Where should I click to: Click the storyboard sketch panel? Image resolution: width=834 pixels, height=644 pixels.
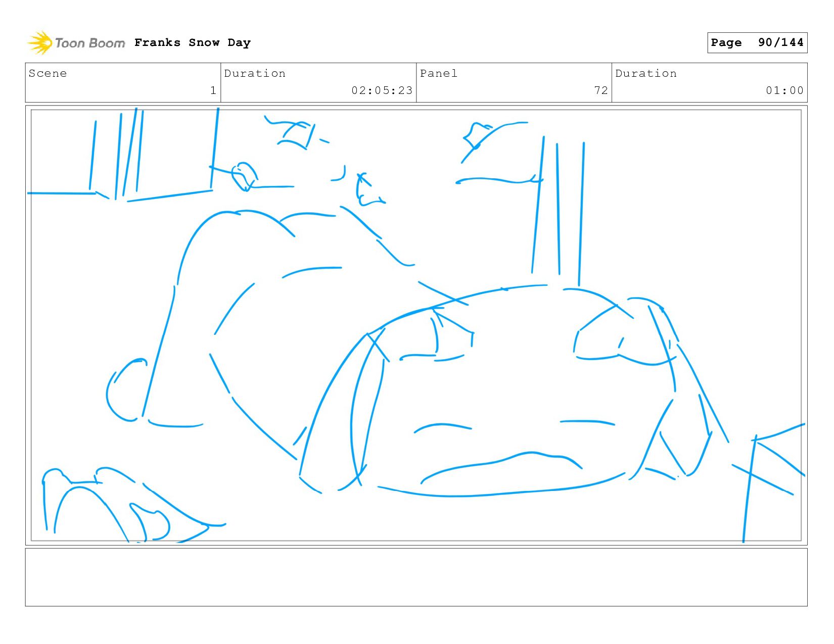tap(416, 325)
